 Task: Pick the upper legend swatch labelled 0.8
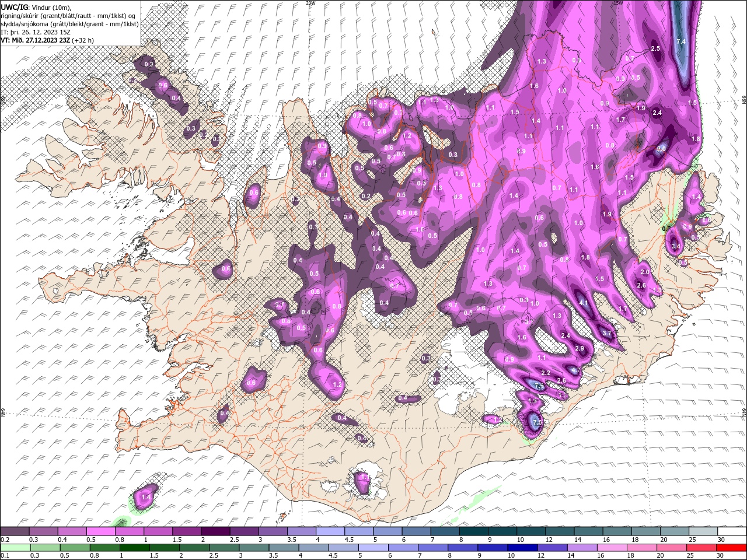pos(130,531)
